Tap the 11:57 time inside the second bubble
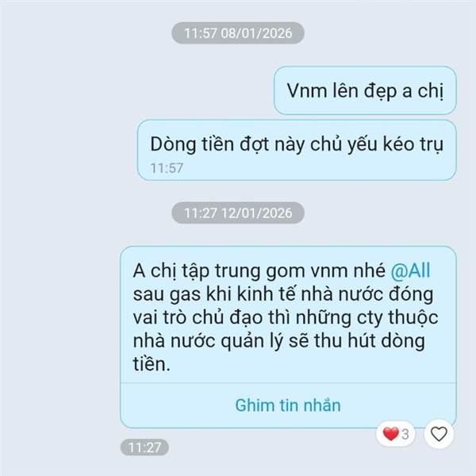 click(167, 168)
